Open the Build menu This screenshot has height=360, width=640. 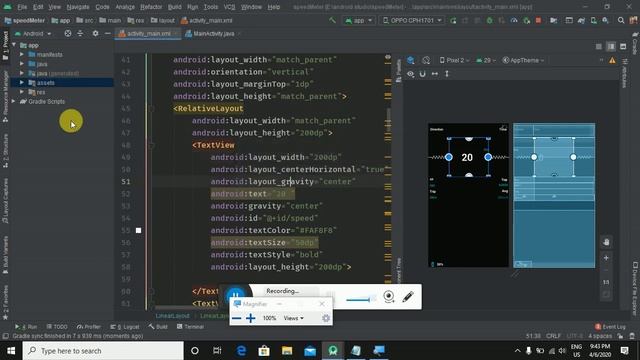(175, 7)
